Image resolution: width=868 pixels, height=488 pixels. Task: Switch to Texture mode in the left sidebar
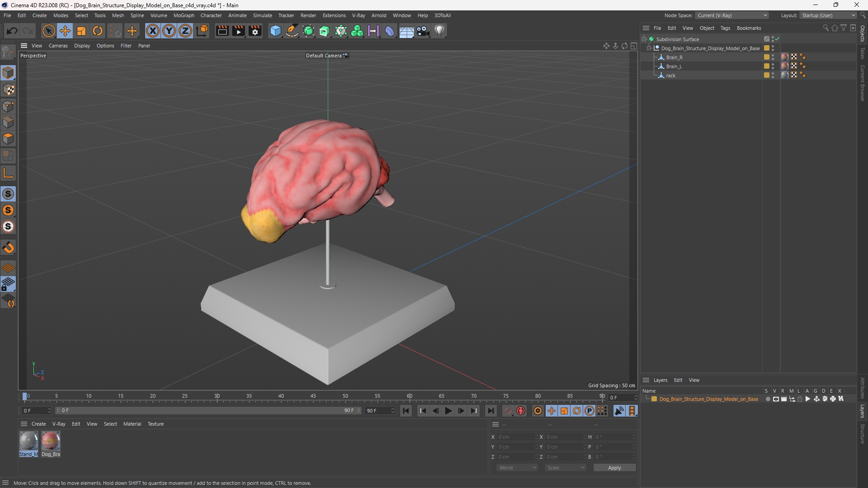[8, 89]
